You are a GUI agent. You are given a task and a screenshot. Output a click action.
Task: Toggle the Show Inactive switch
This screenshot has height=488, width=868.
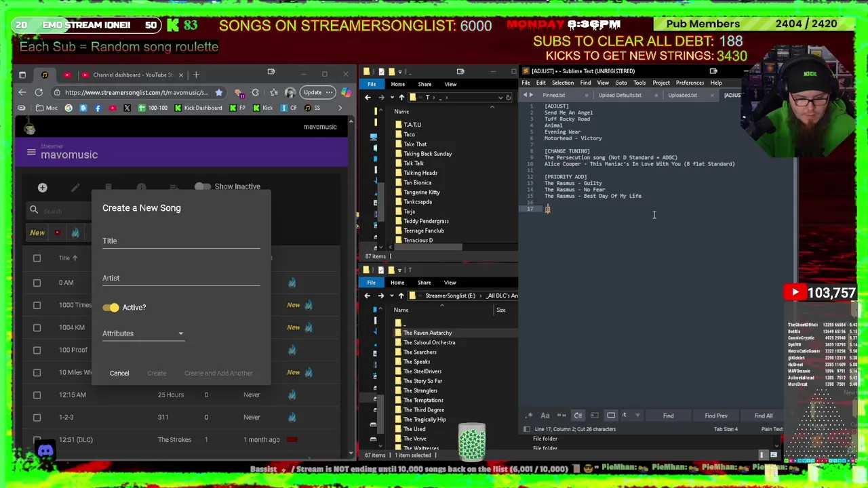click(x=202, y=186)
